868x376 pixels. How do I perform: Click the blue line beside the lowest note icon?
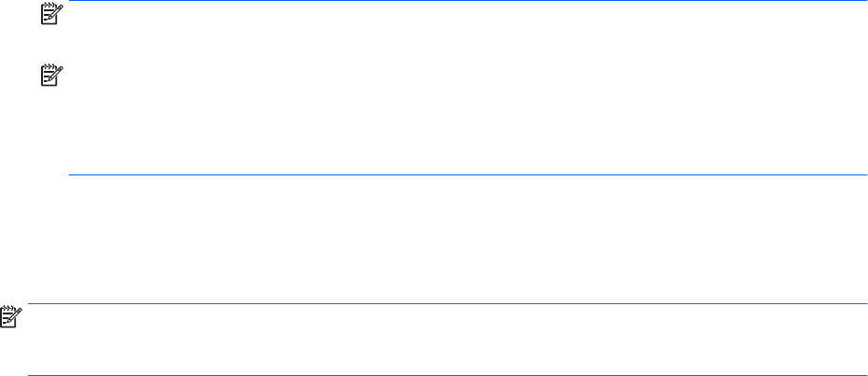448,303
